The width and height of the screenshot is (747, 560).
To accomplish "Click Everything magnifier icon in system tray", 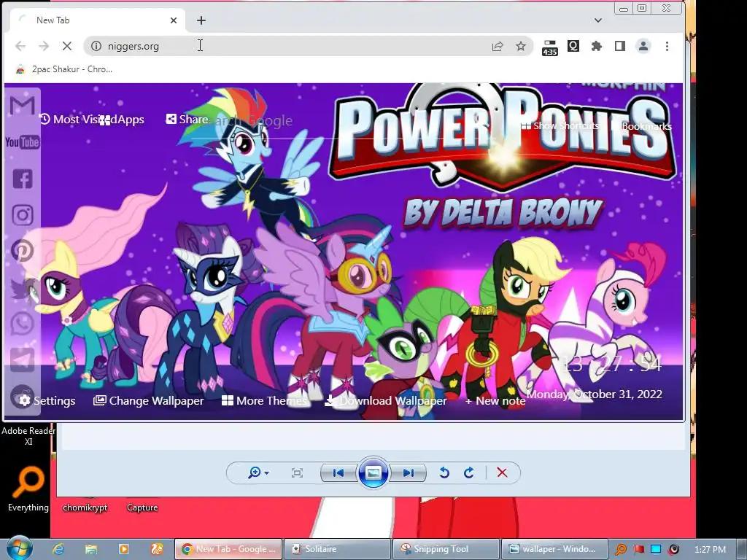I will point(621,550).
